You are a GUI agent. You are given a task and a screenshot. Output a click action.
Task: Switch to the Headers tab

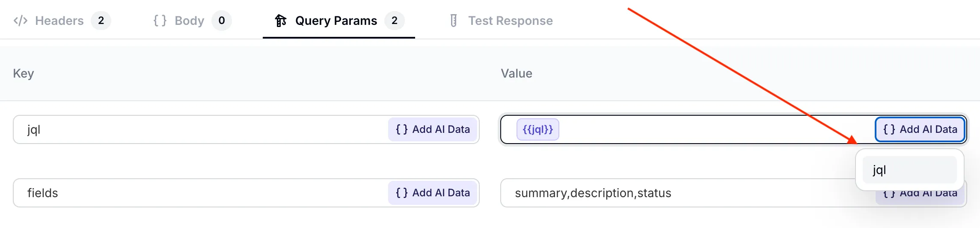pyautogui.click(x=59, y=21)
